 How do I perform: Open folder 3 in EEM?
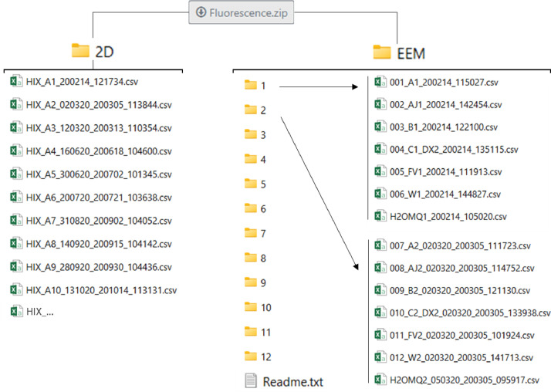(255, 134)
